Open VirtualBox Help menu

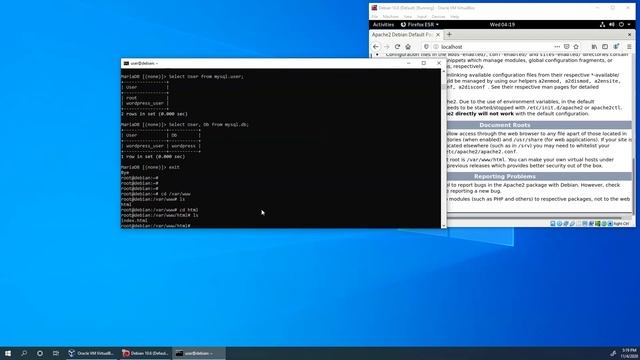pos(455,17)
